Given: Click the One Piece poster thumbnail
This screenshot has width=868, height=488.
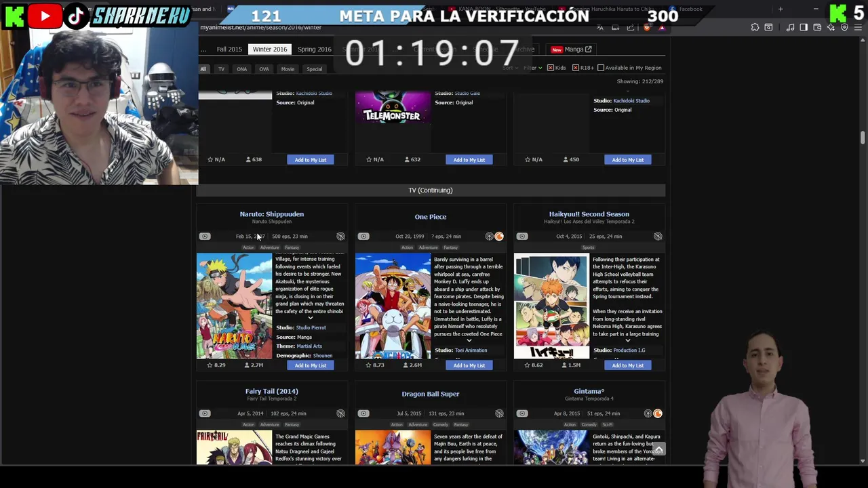Looking at the screenshot, I should tap(393, 306).
